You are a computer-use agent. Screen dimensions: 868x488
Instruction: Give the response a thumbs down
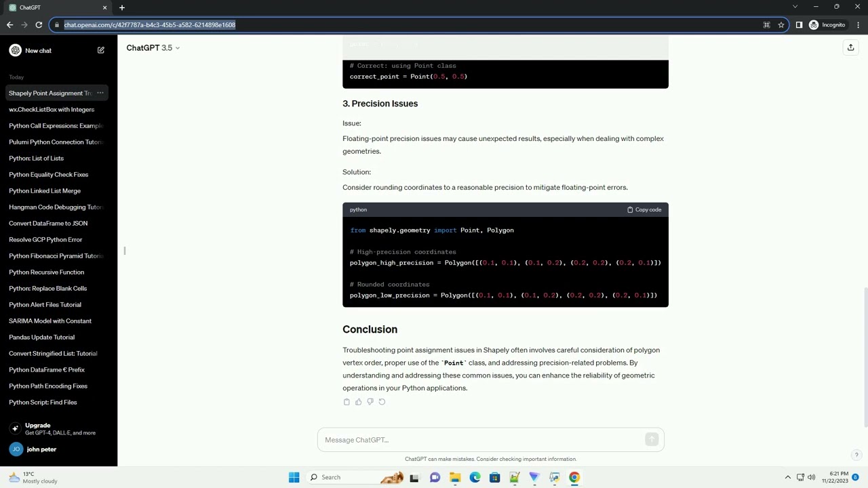[370, 402]
